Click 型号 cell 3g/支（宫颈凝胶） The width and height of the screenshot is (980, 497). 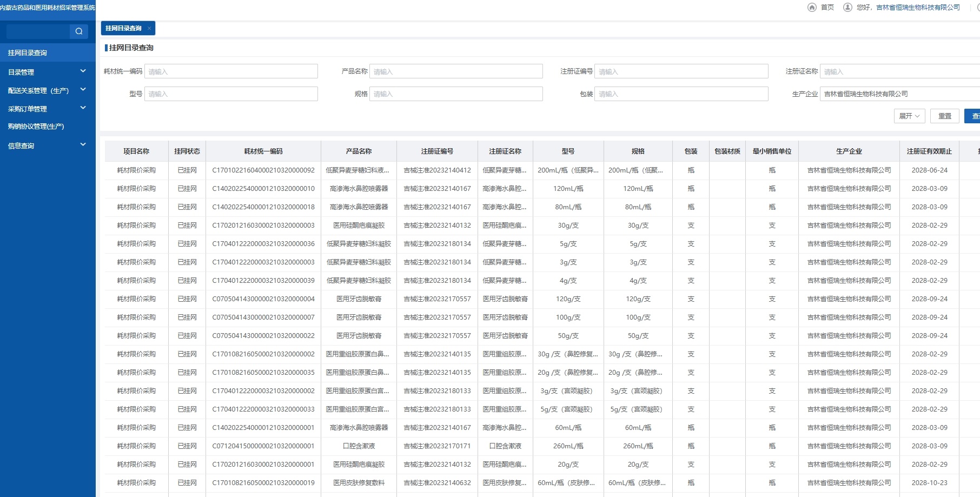[568, 390]
